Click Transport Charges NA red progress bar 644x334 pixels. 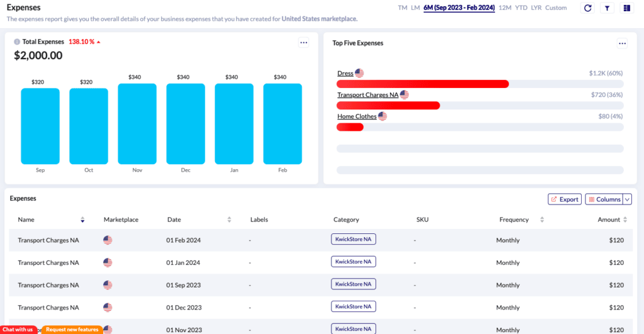388,106
